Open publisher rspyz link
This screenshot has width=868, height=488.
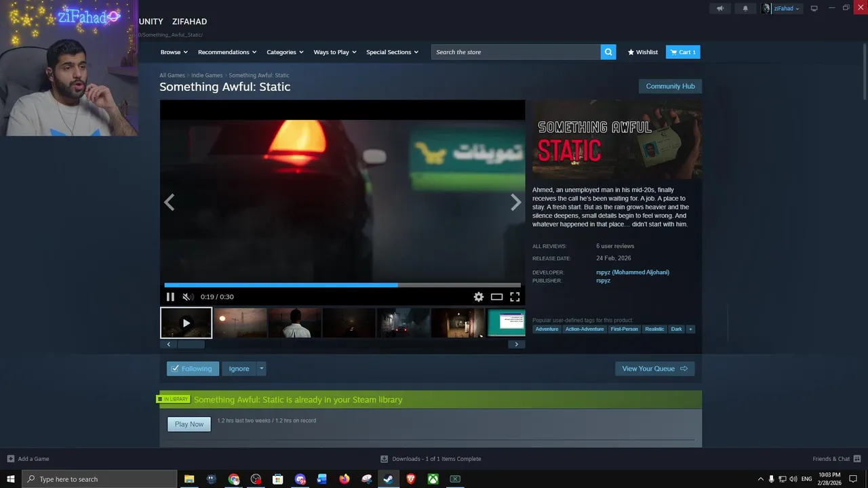[604, 281]
